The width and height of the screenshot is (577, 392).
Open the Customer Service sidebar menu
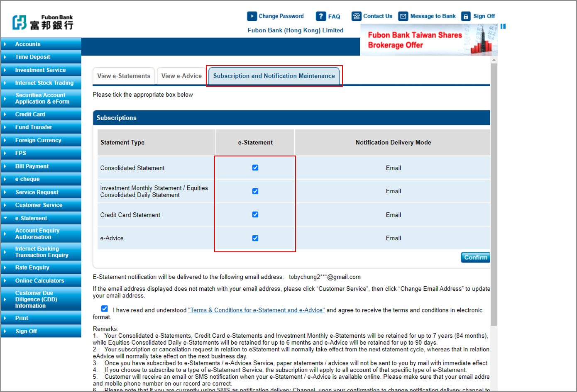click(41, 205)
